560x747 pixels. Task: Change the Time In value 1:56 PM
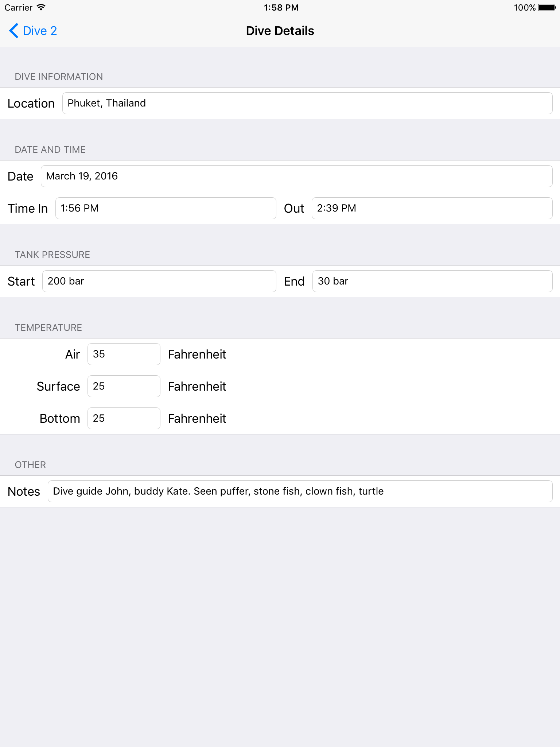pyautogui.click(x=166, y=208)
